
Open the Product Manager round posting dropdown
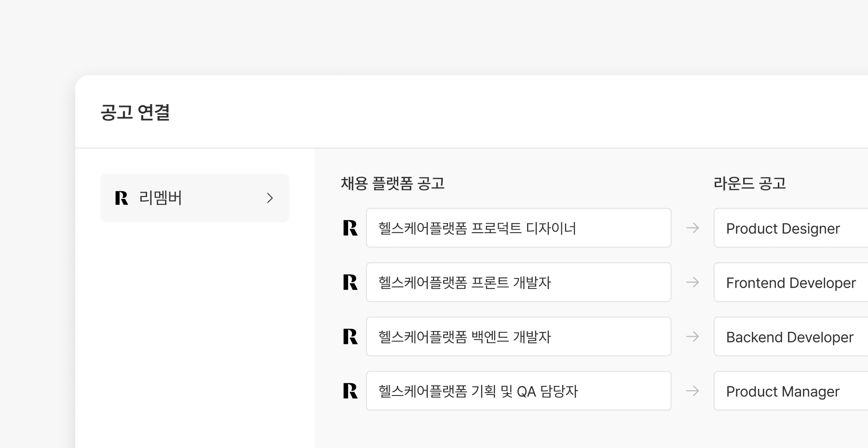point(791,391)
